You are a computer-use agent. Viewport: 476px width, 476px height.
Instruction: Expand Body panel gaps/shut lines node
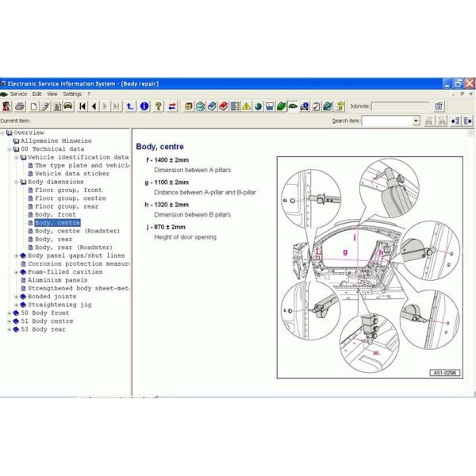pos(17,256)
